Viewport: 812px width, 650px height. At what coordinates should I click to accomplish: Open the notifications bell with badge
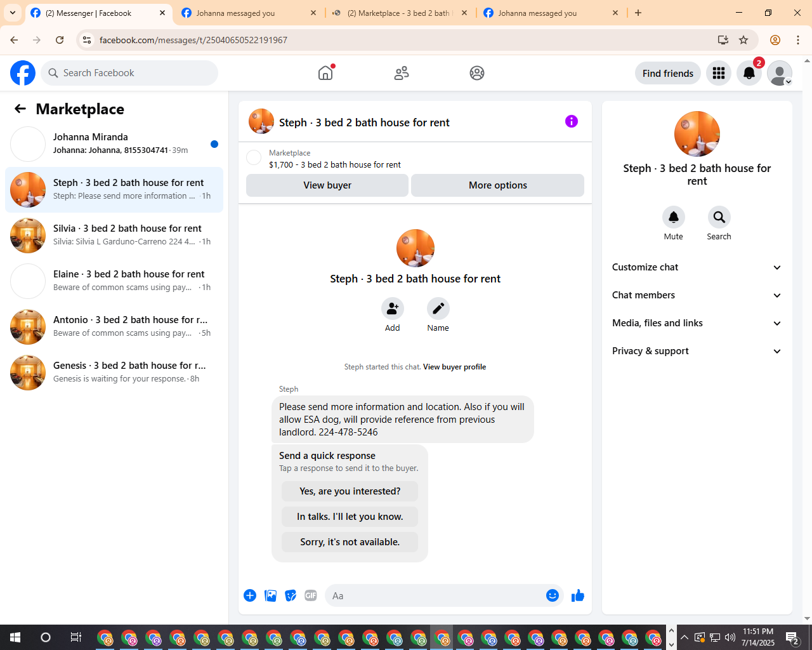tap(749, 73)
